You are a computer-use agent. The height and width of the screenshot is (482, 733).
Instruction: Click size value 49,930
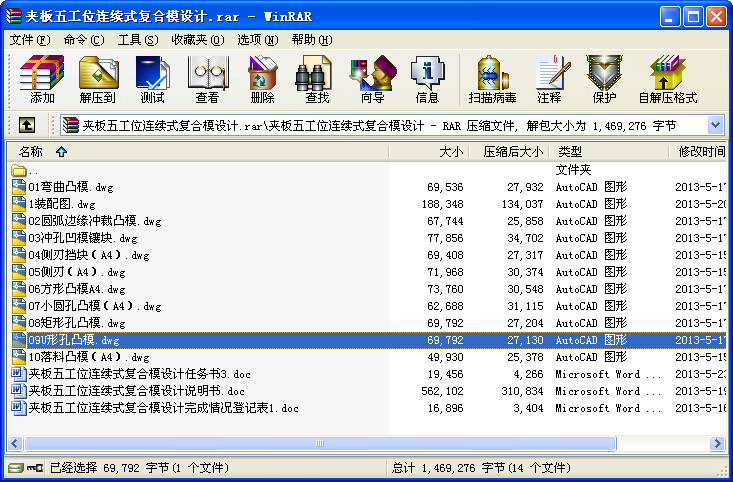tap(445, 357)
